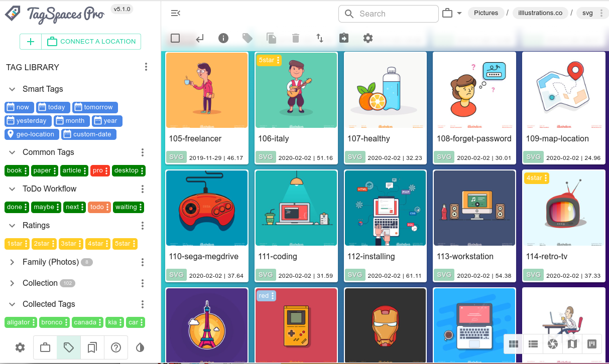The height and width of the screenshot is (364, 609).
Task: Switch to gallery perspective aperture icon
Action: (x=553, y=344)
